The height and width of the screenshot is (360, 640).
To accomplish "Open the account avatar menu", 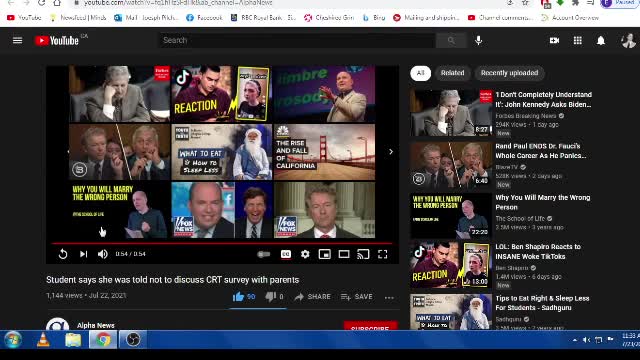I will (628, 40).
